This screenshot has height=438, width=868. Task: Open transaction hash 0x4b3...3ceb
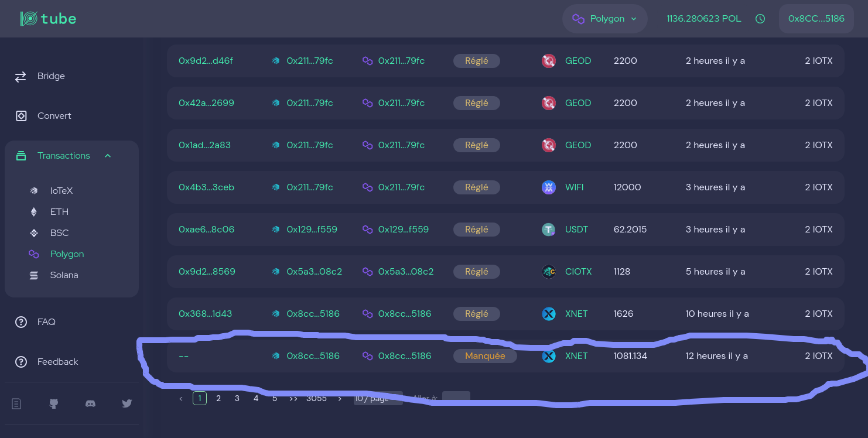coord(206,187)
